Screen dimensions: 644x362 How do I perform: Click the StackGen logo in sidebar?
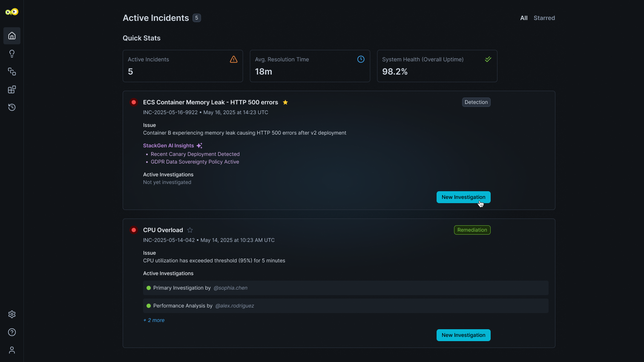pyautogui.click(x=12, y=12)
